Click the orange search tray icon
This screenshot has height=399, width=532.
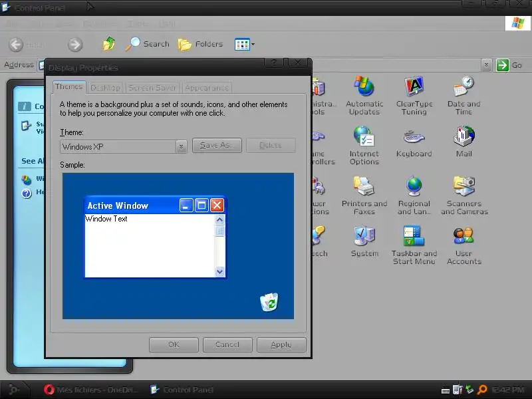481,390
